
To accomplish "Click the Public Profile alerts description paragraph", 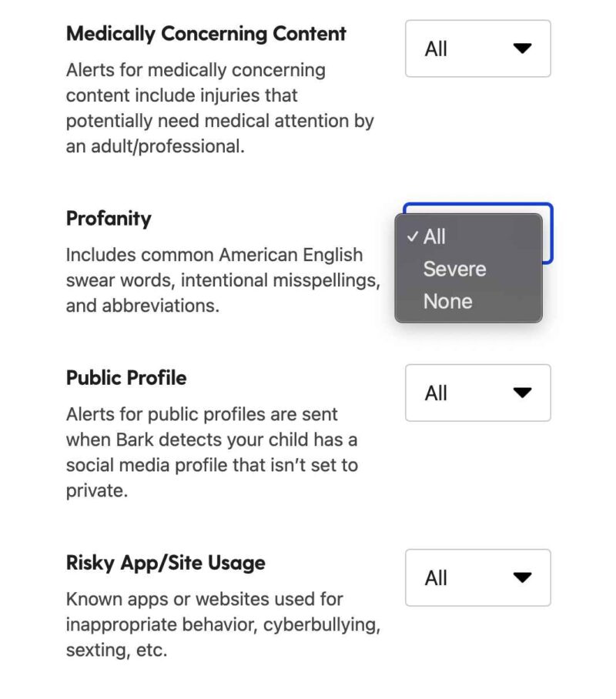I will (212, 452).
